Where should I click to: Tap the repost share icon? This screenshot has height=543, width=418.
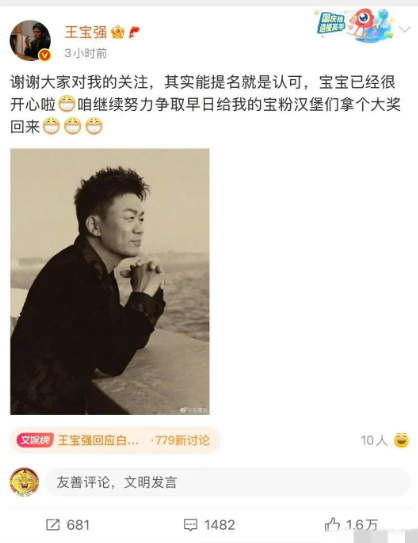(53, 525)
